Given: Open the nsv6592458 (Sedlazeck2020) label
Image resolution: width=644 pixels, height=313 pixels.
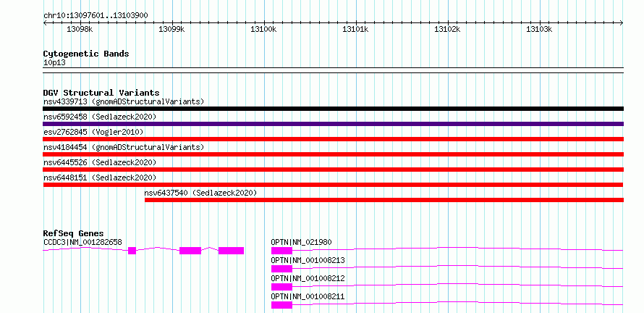Looking at the screenshot, I should click(x=100, y=117).
